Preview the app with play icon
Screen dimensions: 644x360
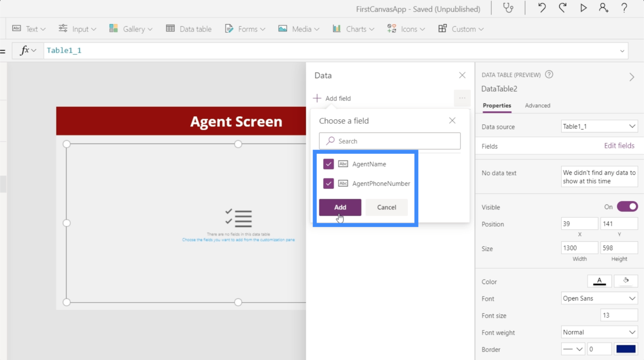click(x=583, y=8)
